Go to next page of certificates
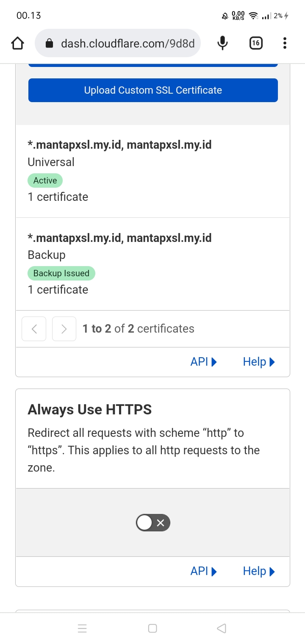Screen dimensions: 305x644 (64, 329)
